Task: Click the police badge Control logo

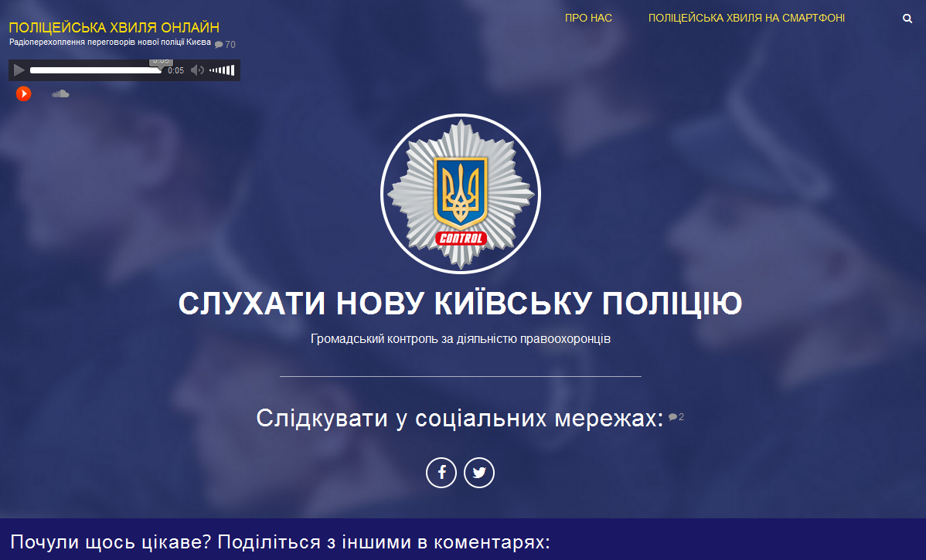Action: pos(461,194)
